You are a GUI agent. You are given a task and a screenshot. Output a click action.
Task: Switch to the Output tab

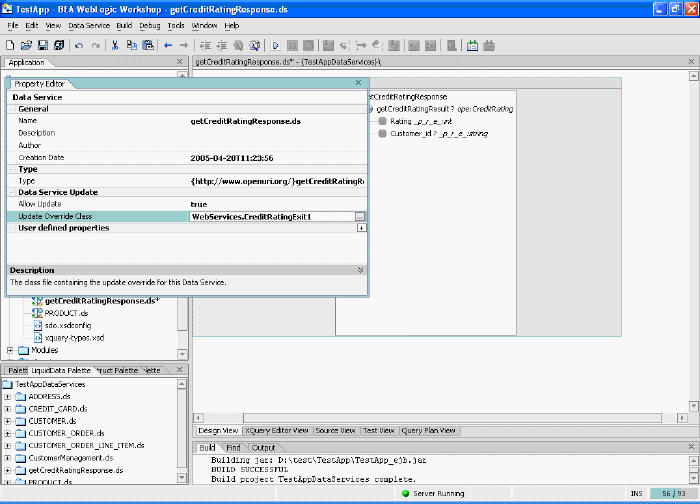tap(263, 448)
